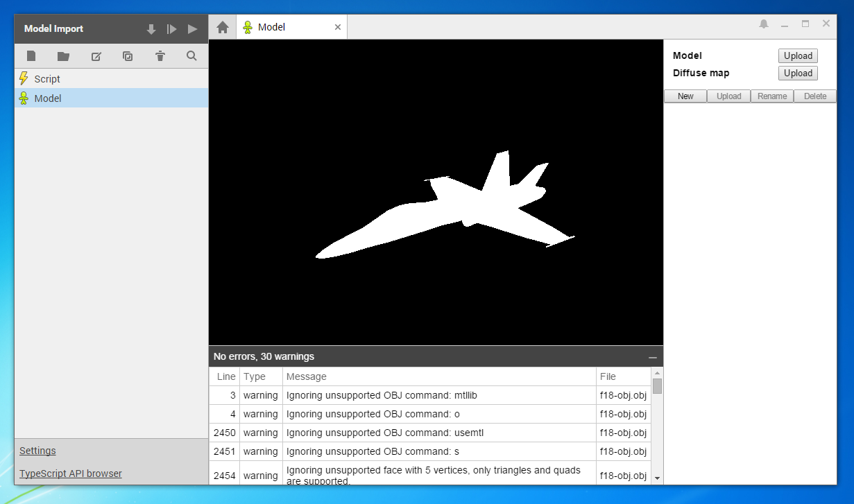Click the lightning icon next to Script

coord(24,78)
